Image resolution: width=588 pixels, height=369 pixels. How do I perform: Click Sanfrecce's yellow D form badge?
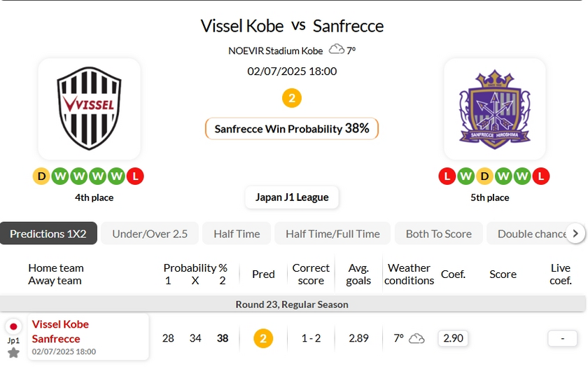485,176
